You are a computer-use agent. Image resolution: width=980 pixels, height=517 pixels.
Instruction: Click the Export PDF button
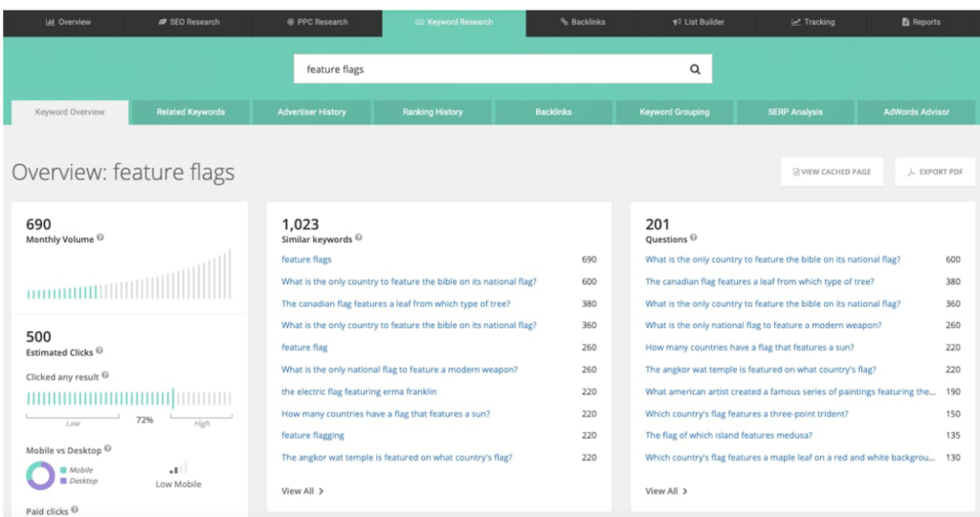[x=935, y=172]
